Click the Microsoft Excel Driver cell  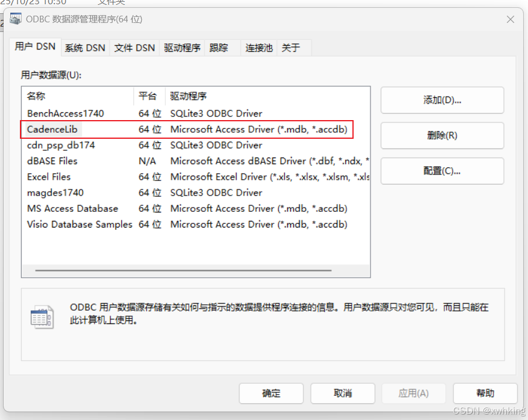point(270,177)
